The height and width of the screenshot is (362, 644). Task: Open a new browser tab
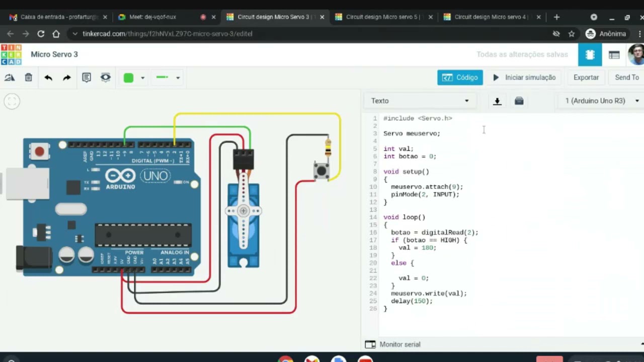pos(556,17)
